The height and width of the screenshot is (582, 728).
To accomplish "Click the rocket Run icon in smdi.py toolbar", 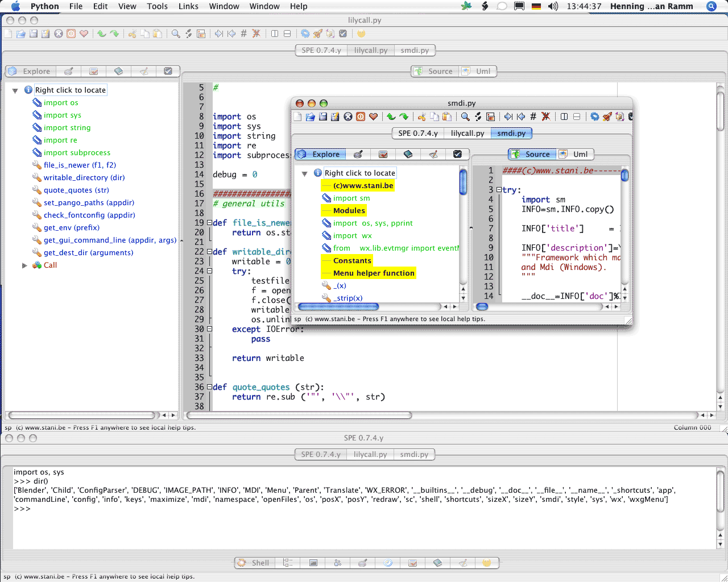I will (607, 117).
